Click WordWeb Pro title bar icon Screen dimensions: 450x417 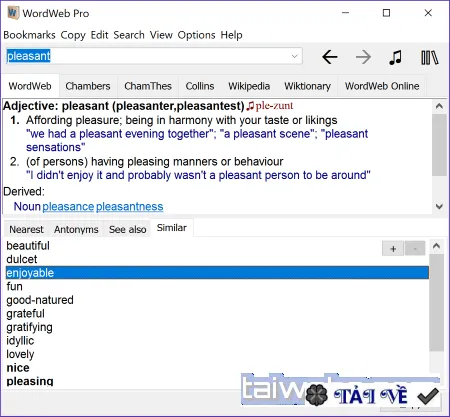13,13
